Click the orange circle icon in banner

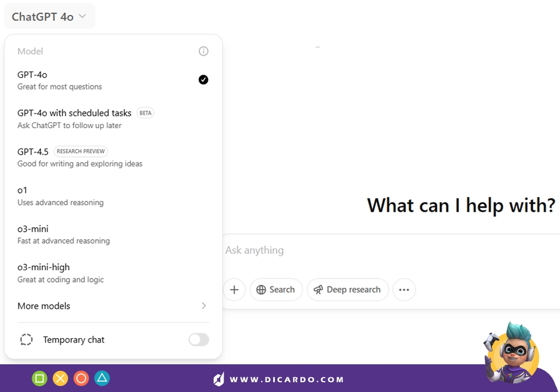point(81,378)
